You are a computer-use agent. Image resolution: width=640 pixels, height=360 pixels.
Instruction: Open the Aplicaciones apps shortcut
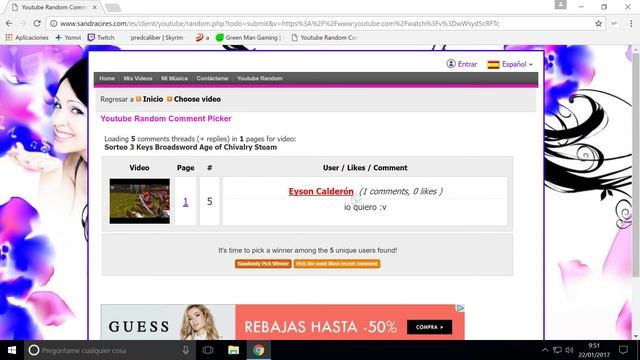coord(27,38)
